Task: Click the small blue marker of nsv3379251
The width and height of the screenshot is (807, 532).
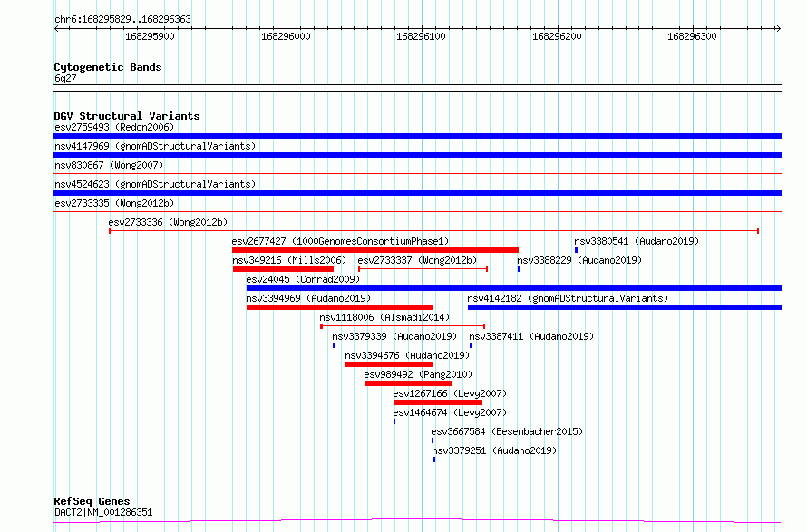Action: [x=433, y=459]
